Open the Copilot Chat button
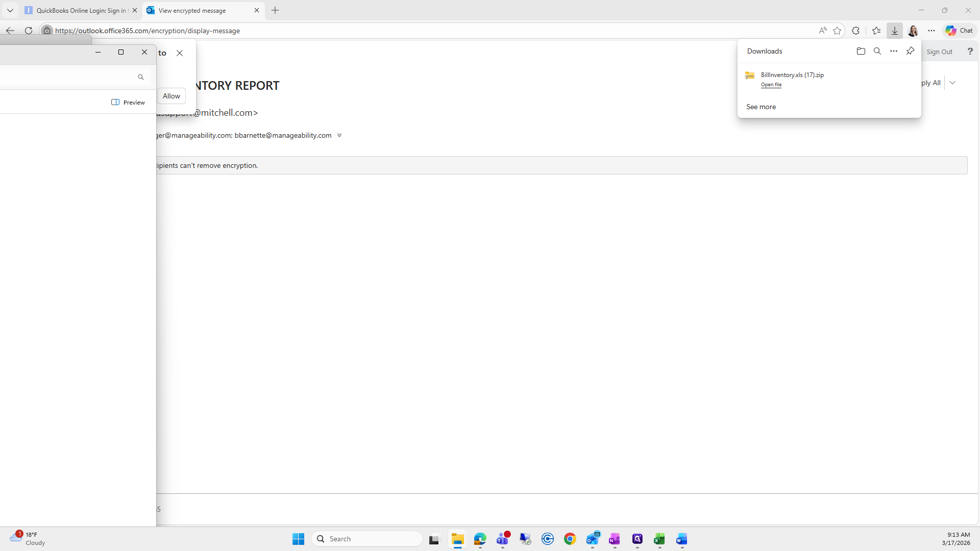The width and height of the screenshot is (980, 551). (x=959, y=31)
